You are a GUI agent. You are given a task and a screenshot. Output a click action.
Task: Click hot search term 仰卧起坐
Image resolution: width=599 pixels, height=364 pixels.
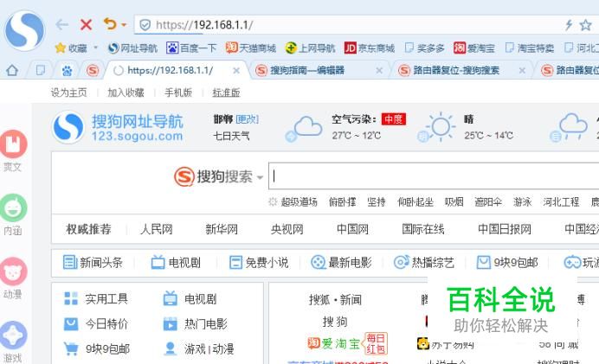click(x=415, y=201)
